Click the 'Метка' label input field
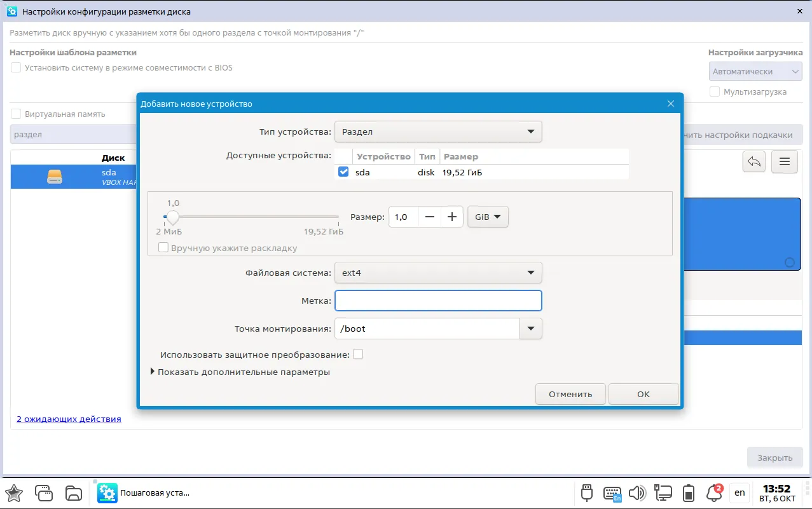The height and width of the screenshot is (509, 812). tap(438, 301)
